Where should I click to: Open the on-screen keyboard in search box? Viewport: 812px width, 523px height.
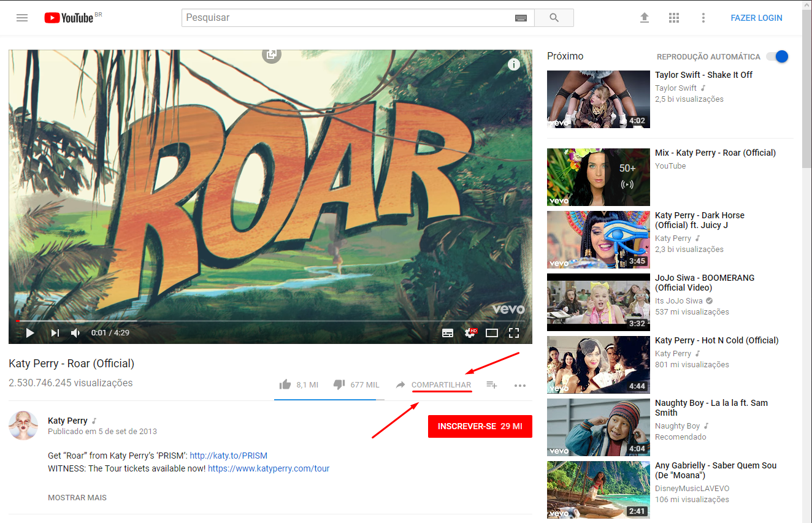(521, 18)
